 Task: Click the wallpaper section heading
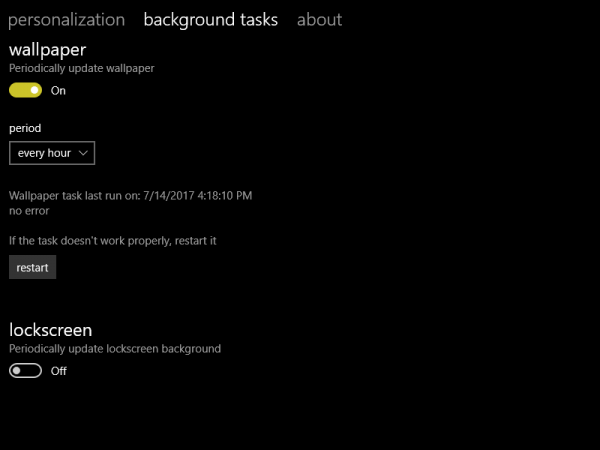click(47, 50)
